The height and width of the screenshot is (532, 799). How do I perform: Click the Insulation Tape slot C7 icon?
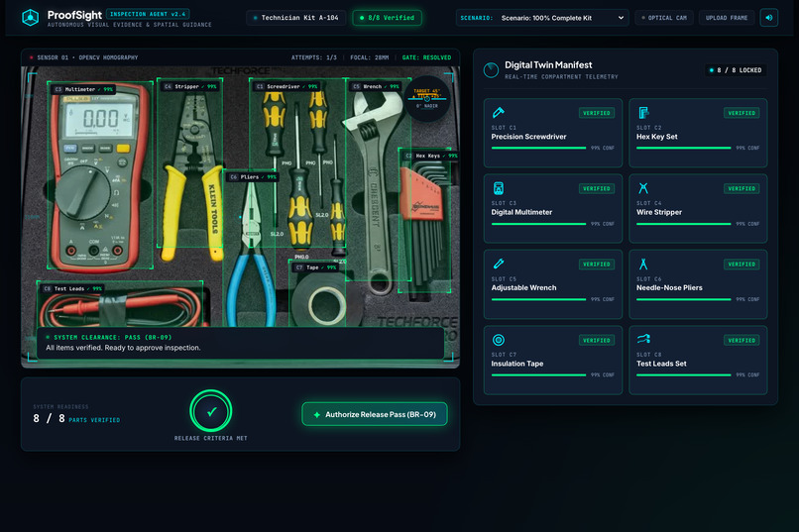click(499, 340)
